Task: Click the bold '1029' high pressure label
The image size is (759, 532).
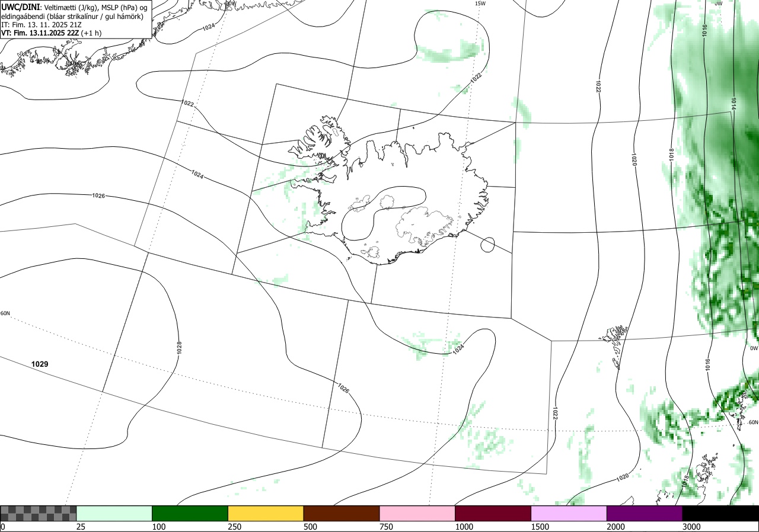Action: (40, 364)
